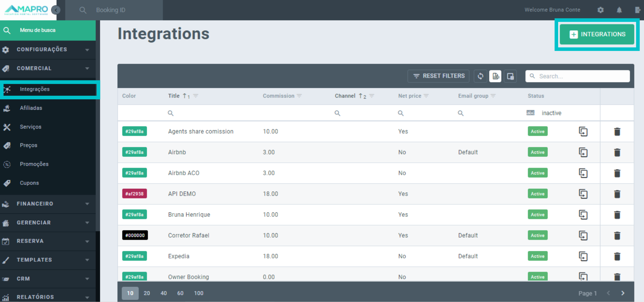This screenshot has height=302, width=644.
Task: Click the #af2958 color tag of API DEMO
Action: [135, 194]
